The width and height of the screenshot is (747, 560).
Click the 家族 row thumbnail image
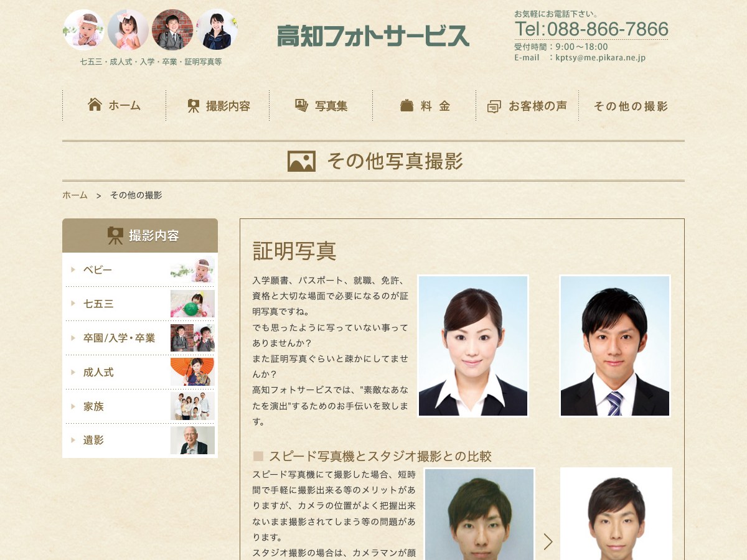click(192, 406)
